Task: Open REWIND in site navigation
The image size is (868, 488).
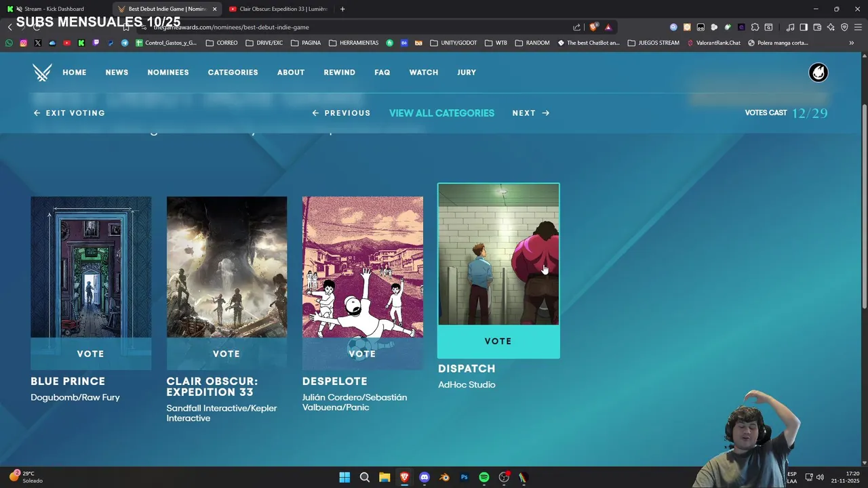Action: pos(339,73)
